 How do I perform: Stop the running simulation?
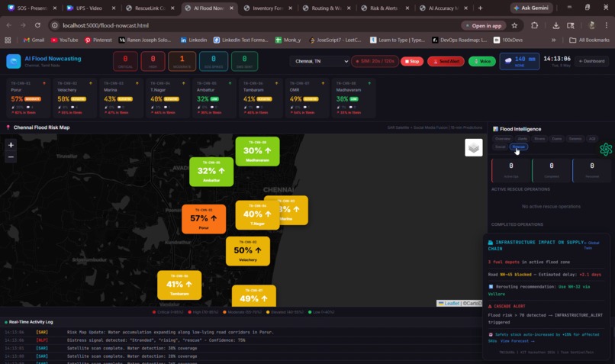[x=412, y=61]
